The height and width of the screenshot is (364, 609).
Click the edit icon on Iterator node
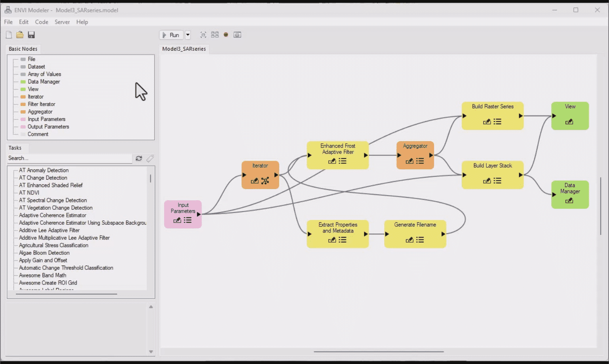(x=255, y=181)
